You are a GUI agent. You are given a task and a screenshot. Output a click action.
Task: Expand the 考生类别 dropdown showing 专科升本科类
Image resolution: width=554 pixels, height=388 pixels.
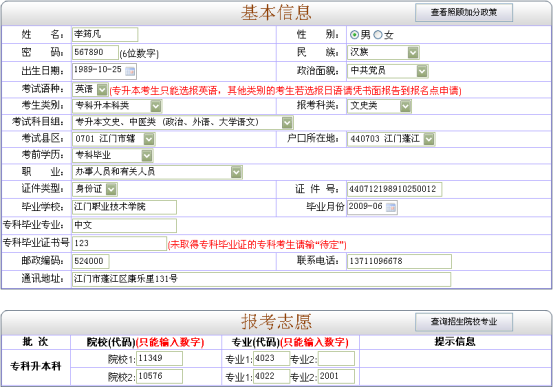(x=117, y=106)
